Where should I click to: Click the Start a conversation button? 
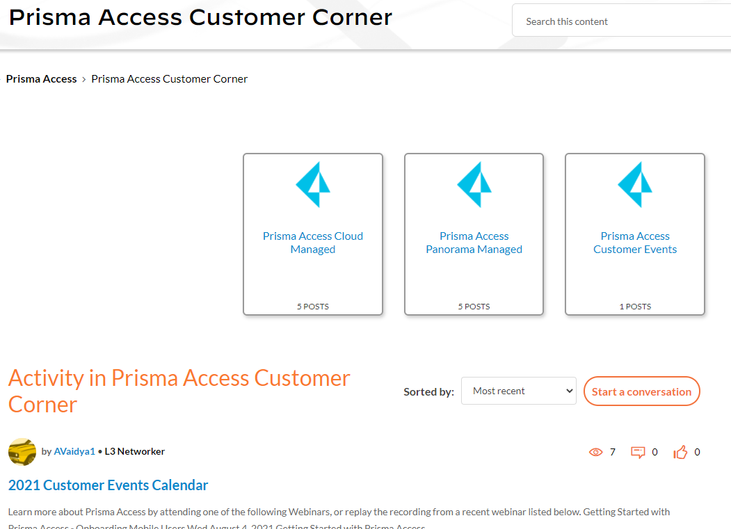[x=641, y=391]
